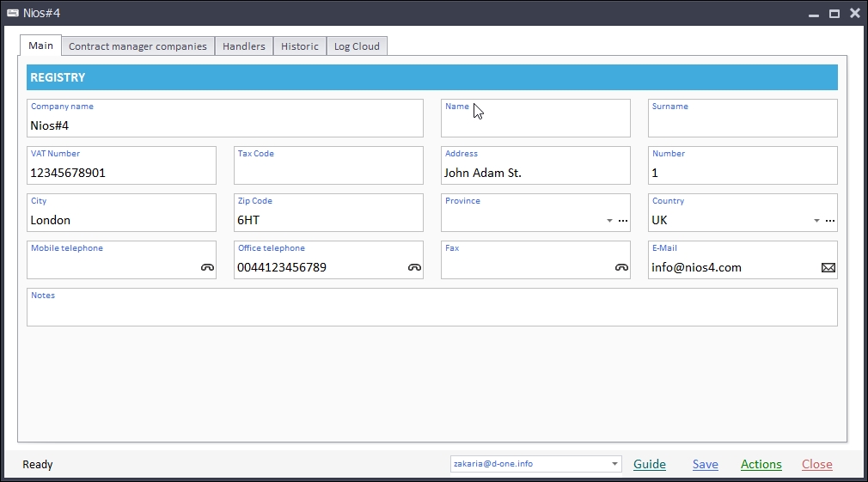Click the Save link
Viewport: 868px width, 482px height.
(705, 464)
